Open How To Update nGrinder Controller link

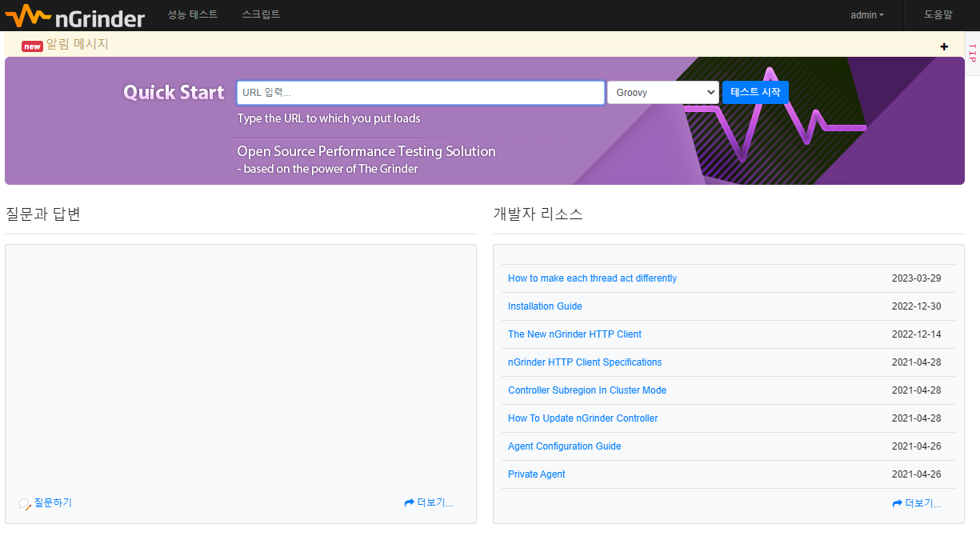pos(583,418)
